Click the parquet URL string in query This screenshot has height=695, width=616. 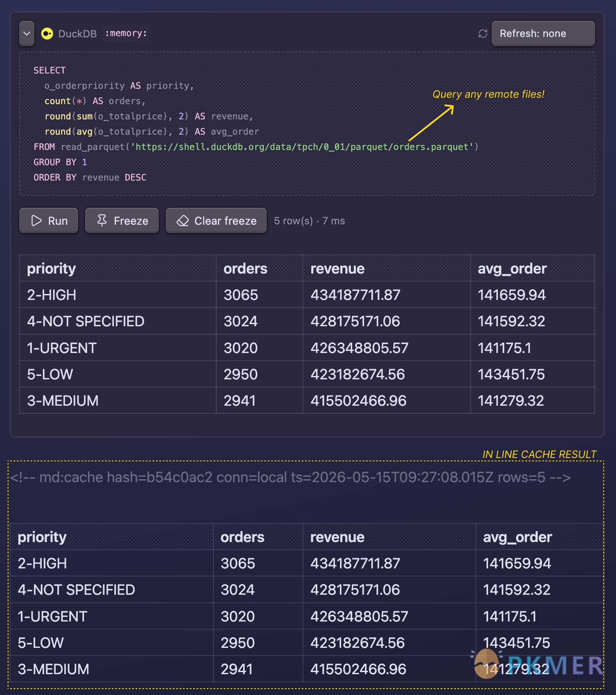[x=302, y=147]
